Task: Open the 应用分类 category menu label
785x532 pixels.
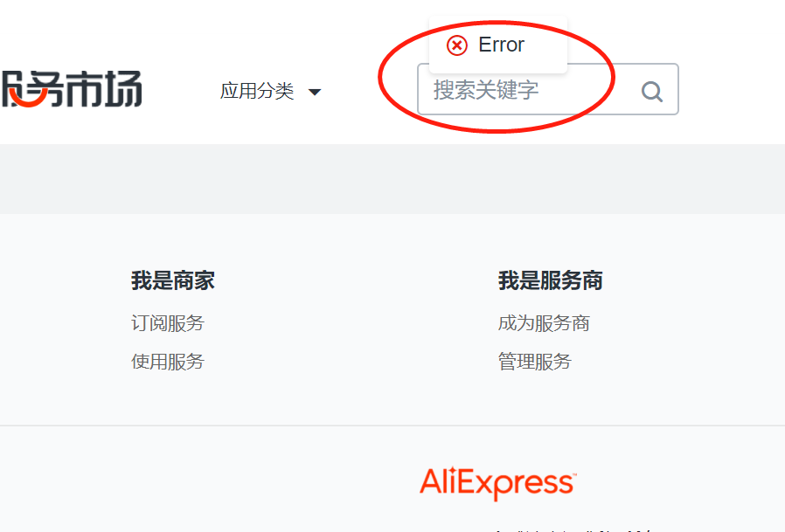Action: point(257,91)
